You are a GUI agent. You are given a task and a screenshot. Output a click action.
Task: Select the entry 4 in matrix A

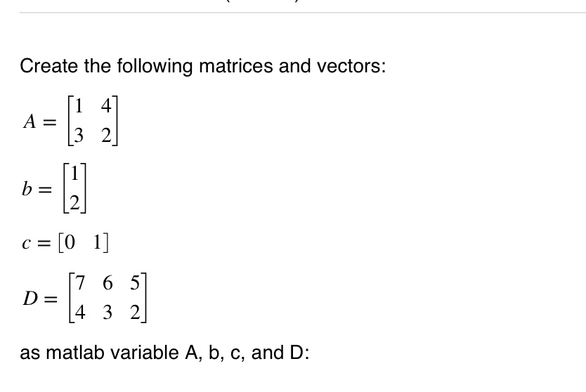[106, 106]
